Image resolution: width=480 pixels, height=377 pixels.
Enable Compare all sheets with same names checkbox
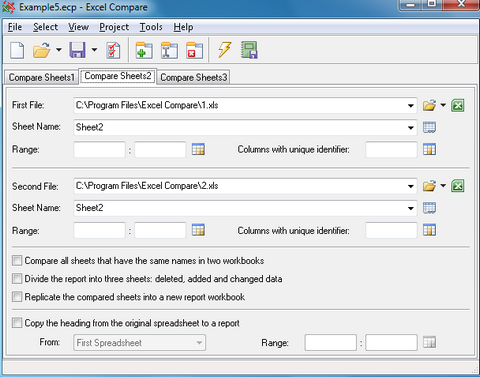(17, 260)
